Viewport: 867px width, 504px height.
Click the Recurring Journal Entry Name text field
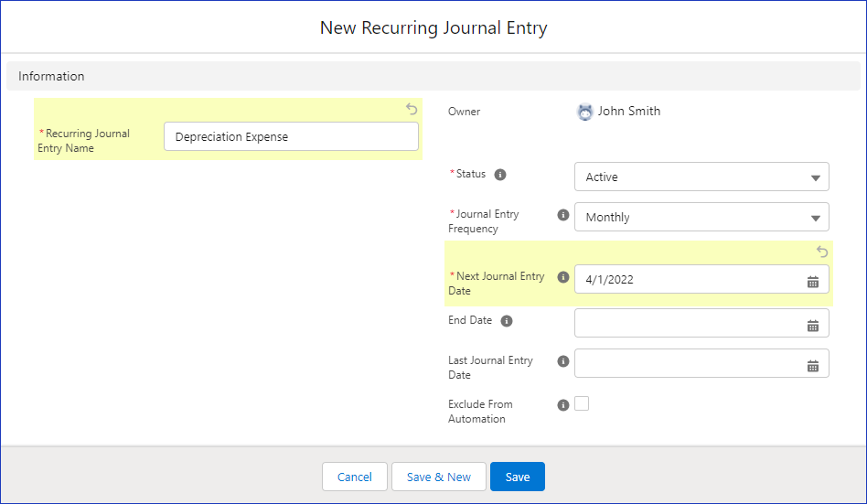(291, 136)
